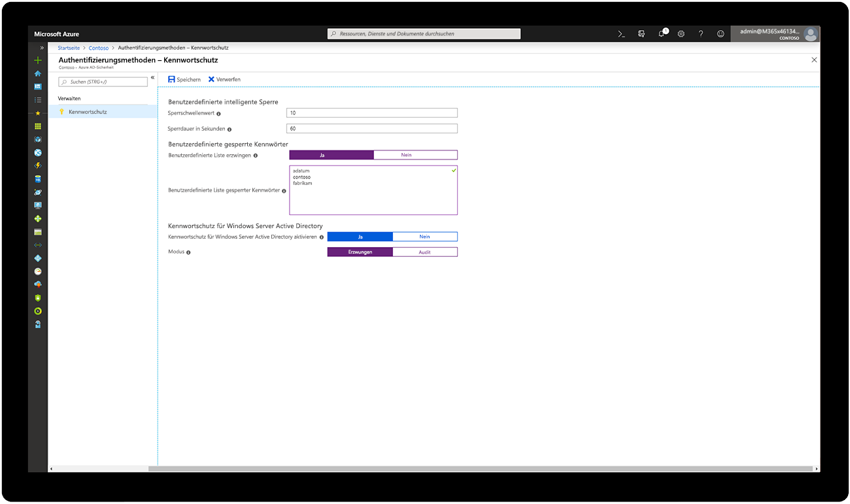Set Modus to Erzwungen
The image size is (850, 504).
(x=360, y=252)
